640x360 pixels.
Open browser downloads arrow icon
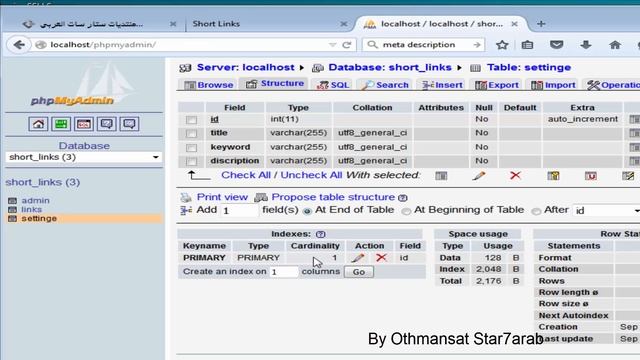pyautogui.click(x=586, y=45)
